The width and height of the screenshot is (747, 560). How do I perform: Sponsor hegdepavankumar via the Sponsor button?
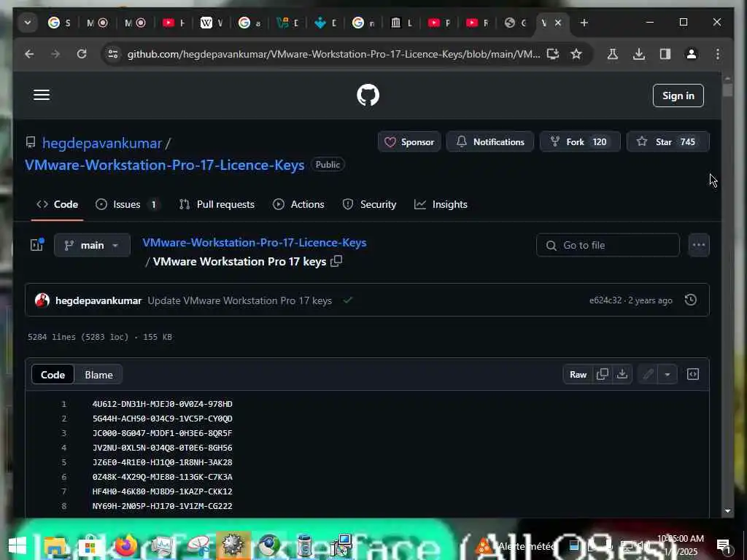pos(409,142)
